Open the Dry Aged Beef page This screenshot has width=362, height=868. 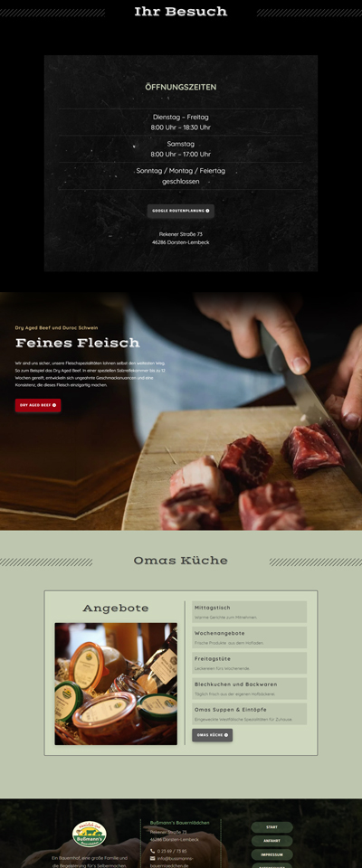(38, 405)
